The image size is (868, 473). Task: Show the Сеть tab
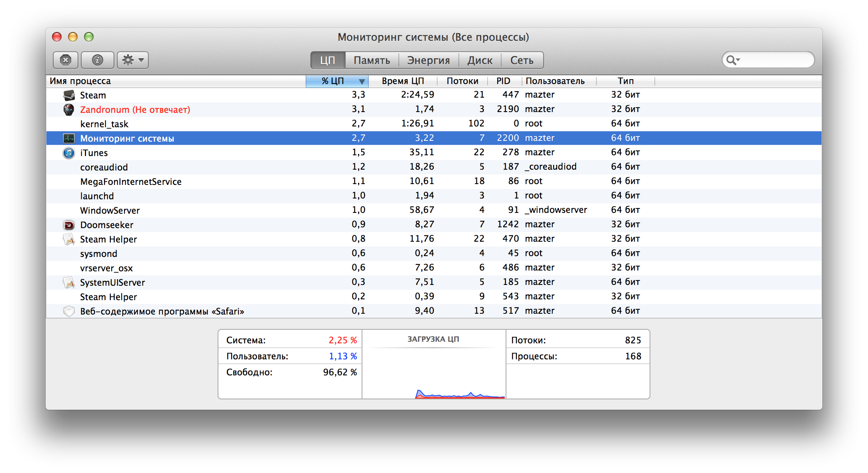522,60
